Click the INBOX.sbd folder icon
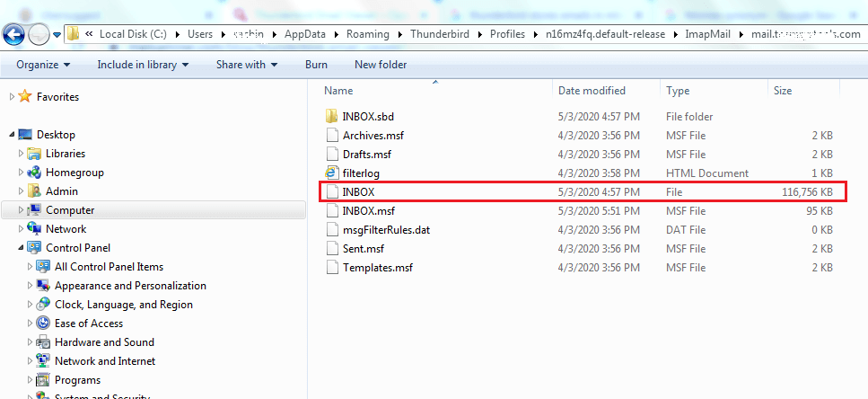This screenshot has width=868, height=399. click(x=331, y=117)
